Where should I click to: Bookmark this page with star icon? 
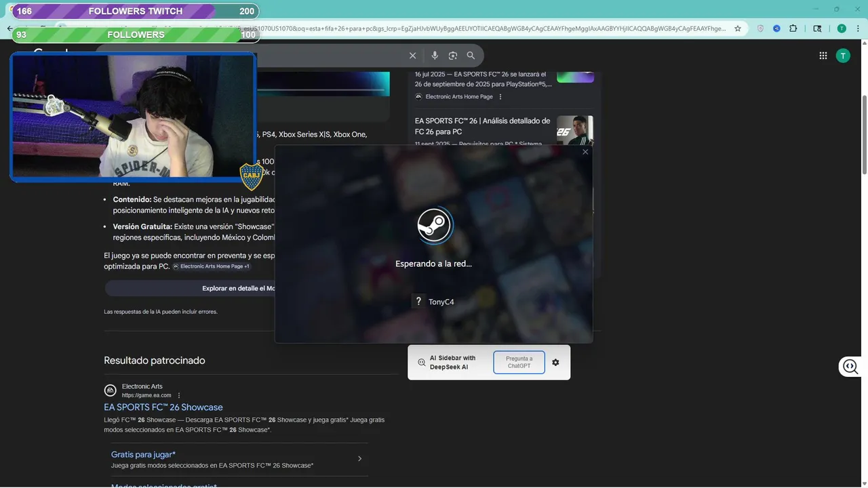(x=738, y=28)
